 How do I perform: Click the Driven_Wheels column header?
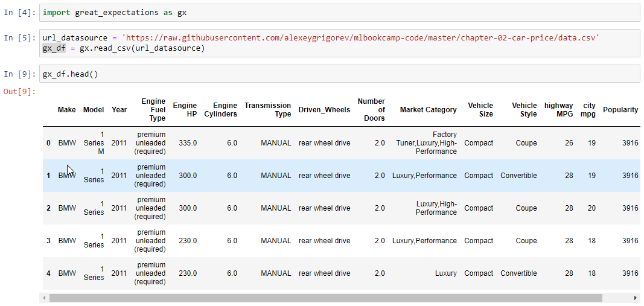coord(324,110)
